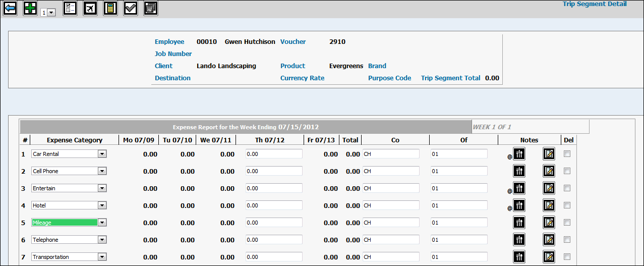The width and height of the screenshot is (644, 266).
Task: Edit notes for the Car Rental row
Action: [549, 154]
